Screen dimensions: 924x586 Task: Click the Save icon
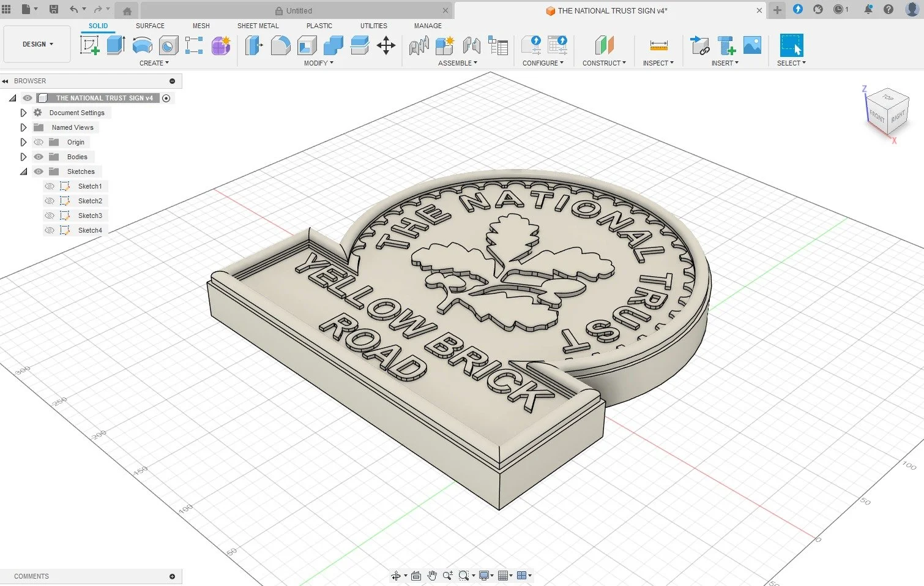[x=54, y=9]
